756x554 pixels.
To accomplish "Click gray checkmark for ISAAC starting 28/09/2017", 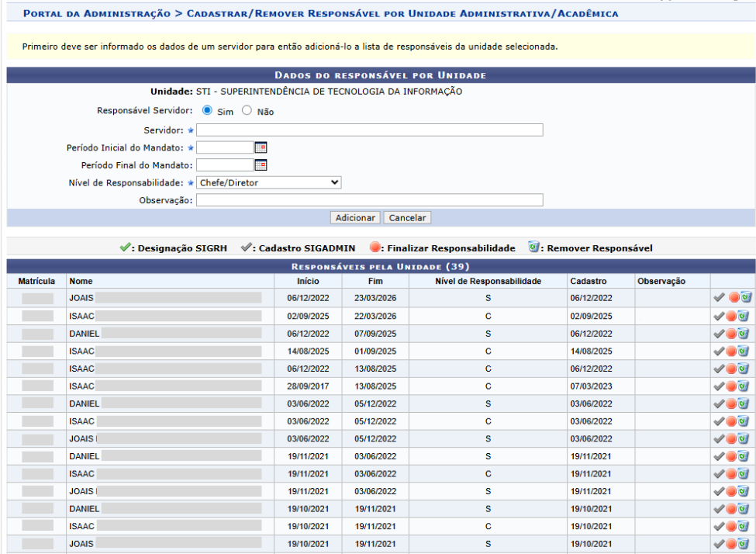I will click(720, 386).
